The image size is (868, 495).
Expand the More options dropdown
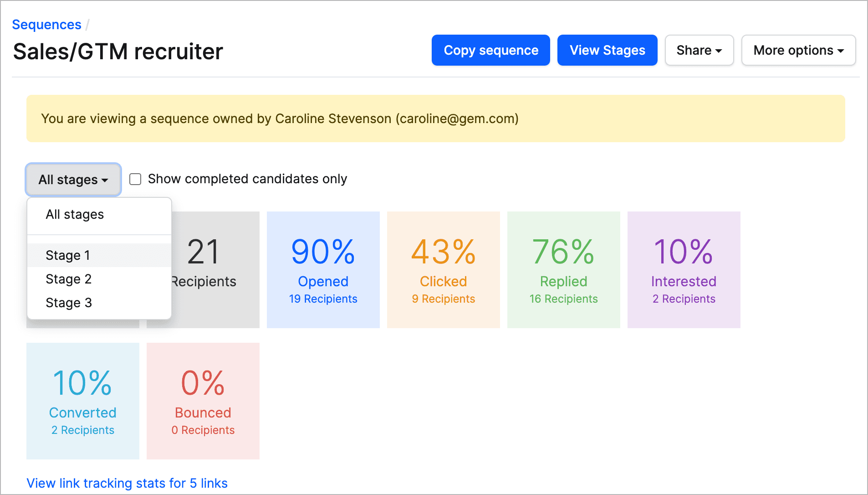(798, 50)
